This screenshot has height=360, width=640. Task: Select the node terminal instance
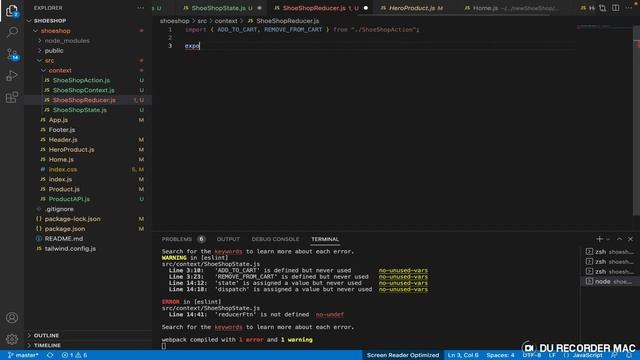[609, 281]
